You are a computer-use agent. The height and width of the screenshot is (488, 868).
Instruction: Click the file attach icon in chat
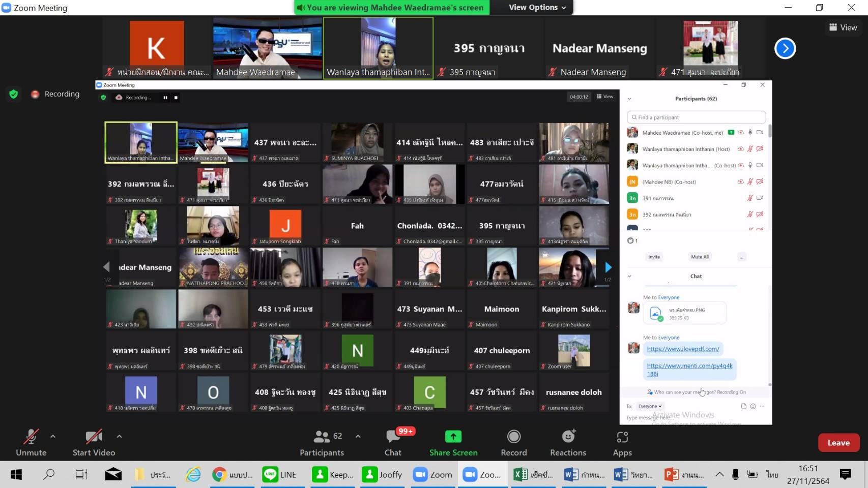pyautogui.click(x=743, y=406)
